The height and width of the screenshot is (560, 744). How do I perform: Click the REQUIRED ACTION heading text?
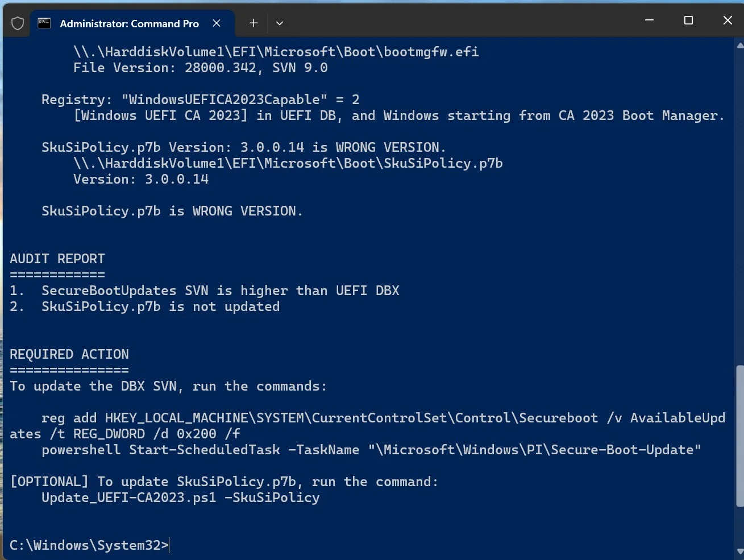pos(69,354)
